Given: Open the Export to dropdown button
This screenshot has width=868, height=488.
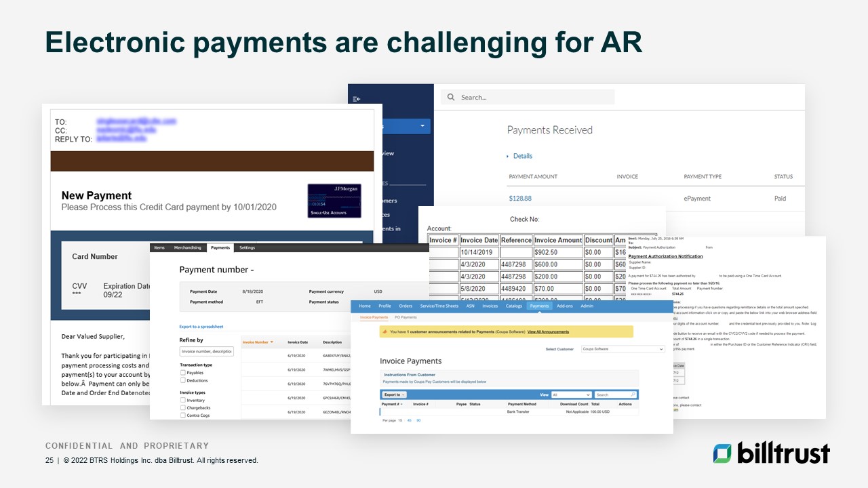Looking at the screenshot, I should pyautogui.click(x=394, y=394).
